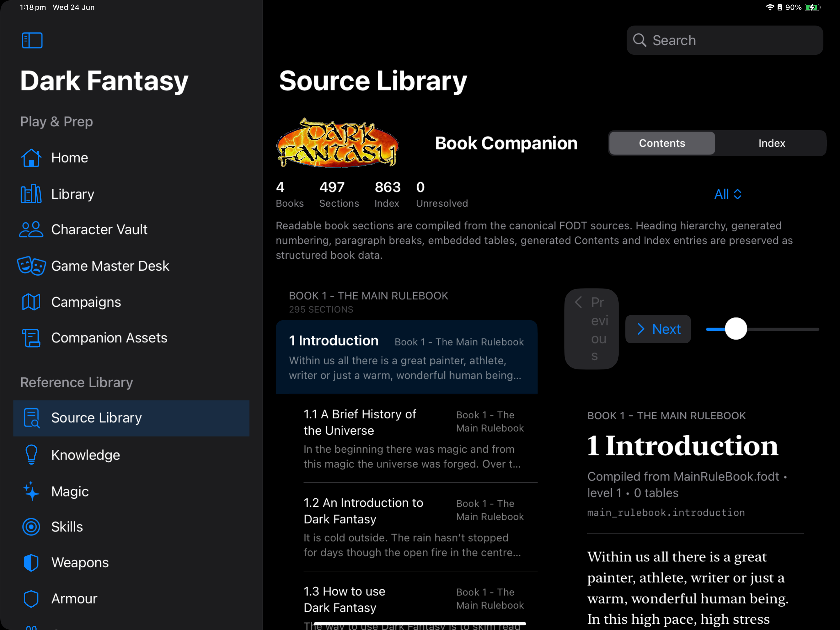Select Source Library in the sidebar

(x=131, y=418)
